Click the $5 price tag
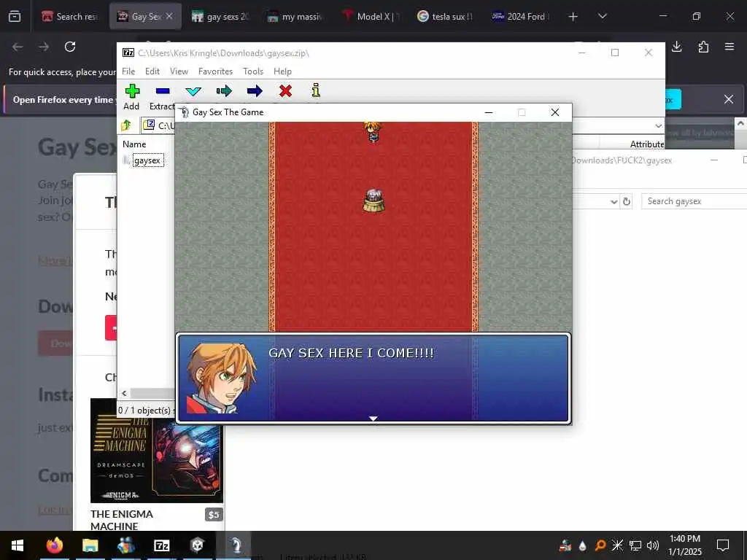The height and width of the screenshot is (560, 747). [x=214, y=515]
